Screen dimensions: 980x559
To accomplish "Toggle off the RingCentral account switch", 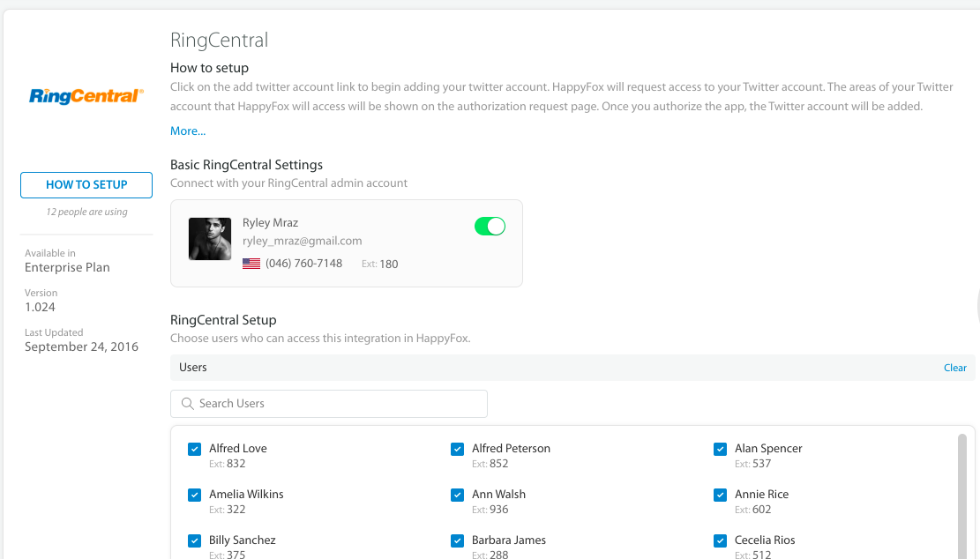I will click(x=490, y=226).
